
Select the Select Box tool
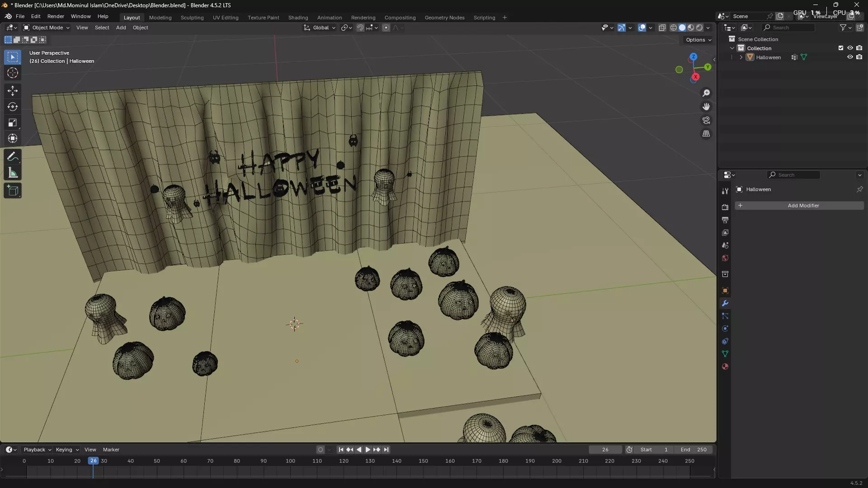point(13,57)
